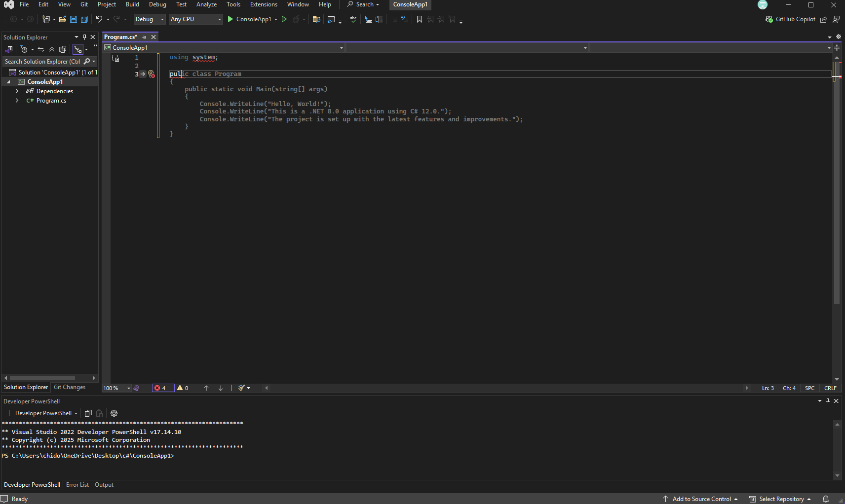Collapse the ConsoleApp1 project node
845x504 pixels.
point(8,82)
